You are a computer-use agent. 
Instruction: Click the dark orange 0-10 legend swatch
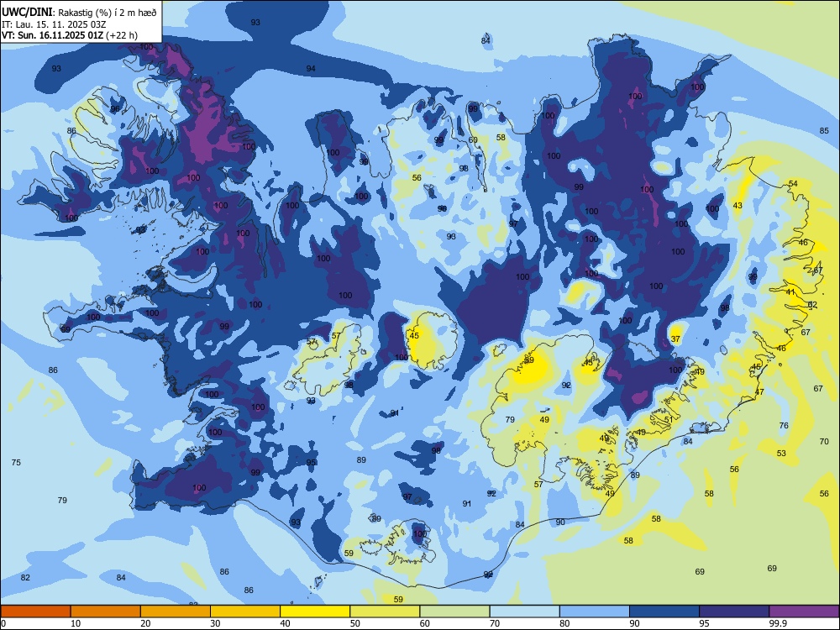point(35,612)
